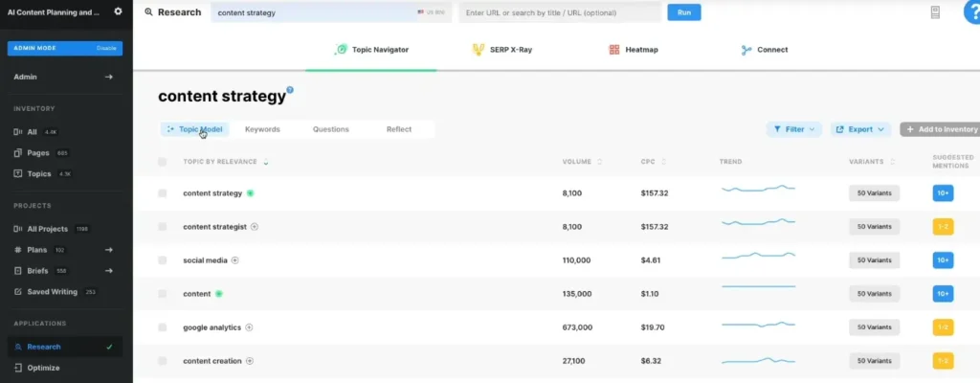Switch to Topic Model tab

point(195,129)
